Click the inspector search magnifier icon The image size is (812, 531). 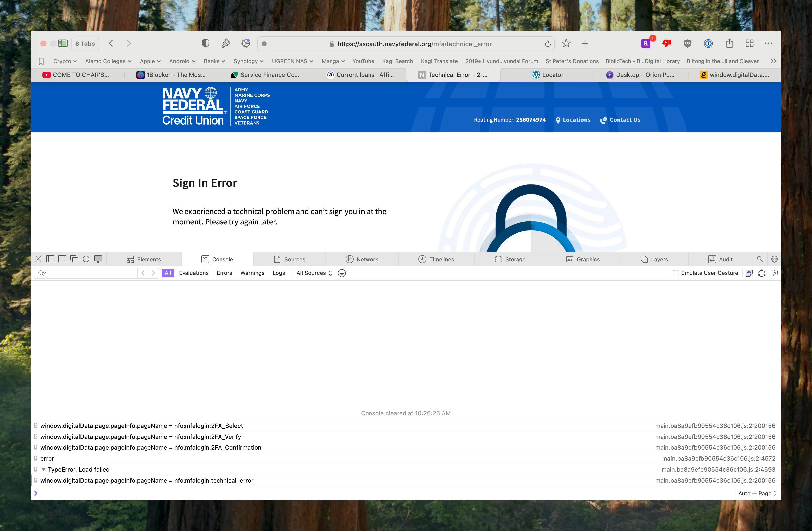759,259
